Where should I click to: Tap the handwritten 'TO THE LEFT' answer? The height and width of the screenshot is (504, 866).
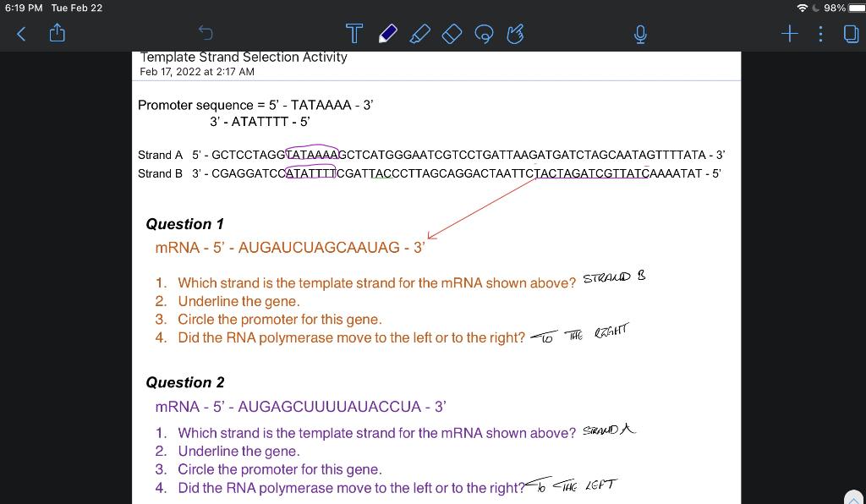[x=571, y=485]
